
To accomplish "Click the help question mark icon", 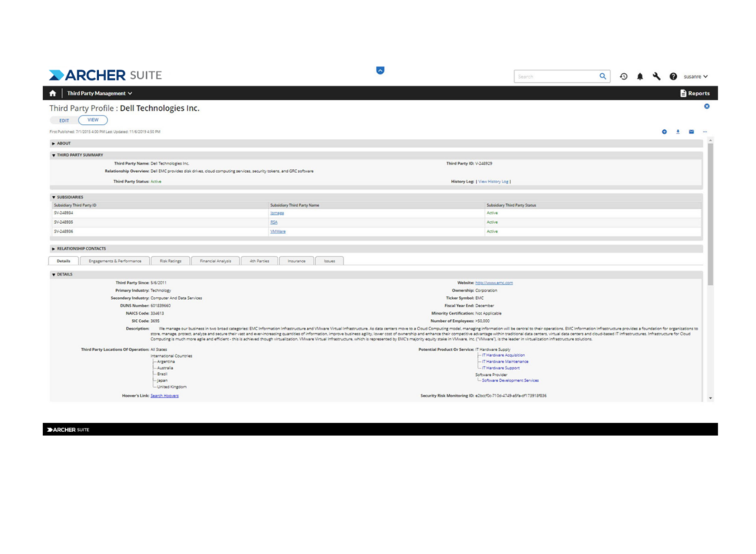I will [x=673, y=76].
